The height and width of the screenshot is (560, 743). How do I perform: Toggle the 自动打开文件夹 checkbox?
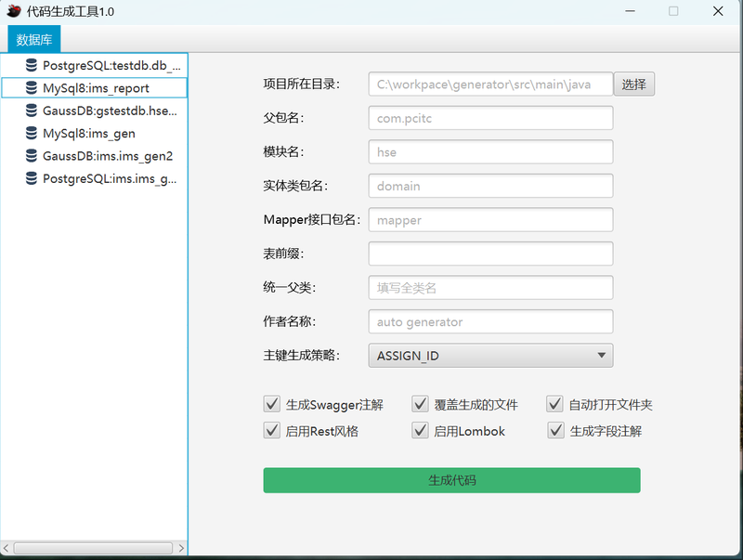click(x=554, y=404)
